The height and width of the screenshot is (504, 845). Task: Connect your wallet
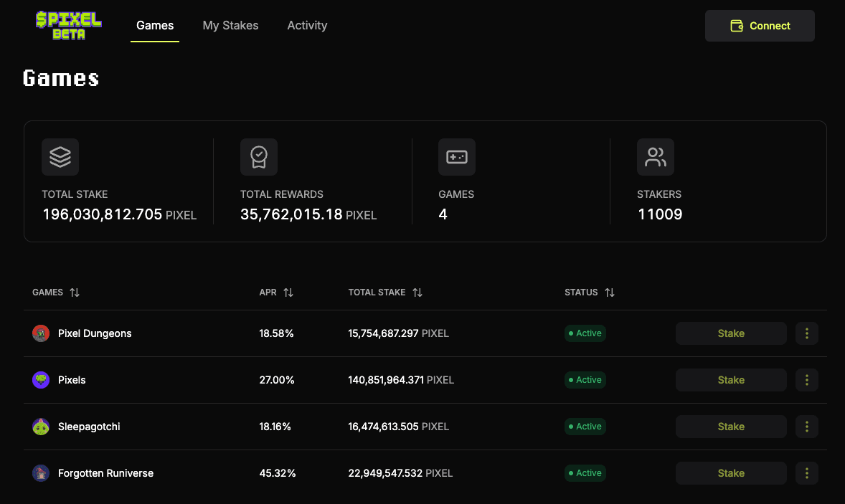point(760,26)
